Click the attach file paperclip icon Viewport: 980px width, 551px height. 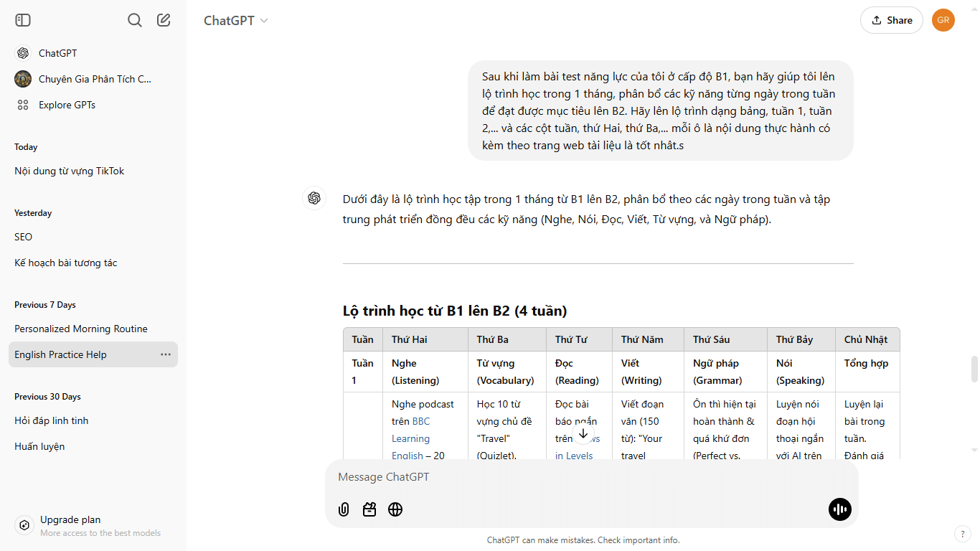pos(344,509)
